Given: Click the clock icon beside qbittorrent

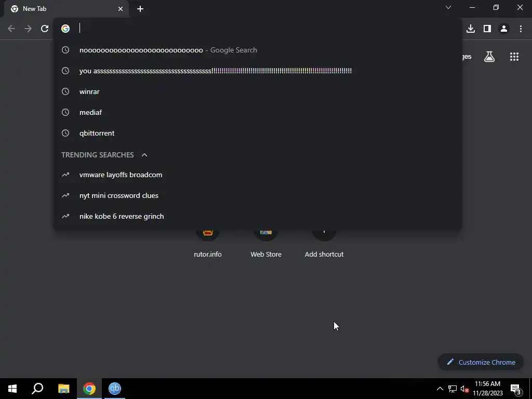Looking at the screenshot, I should pos(65,133).
